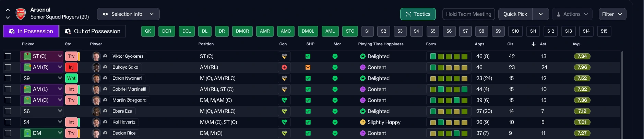Screen dimensions: 644x139
Task: Click Gyökeres Delighted happiness face icon
Action: click(x=362, y=56)
